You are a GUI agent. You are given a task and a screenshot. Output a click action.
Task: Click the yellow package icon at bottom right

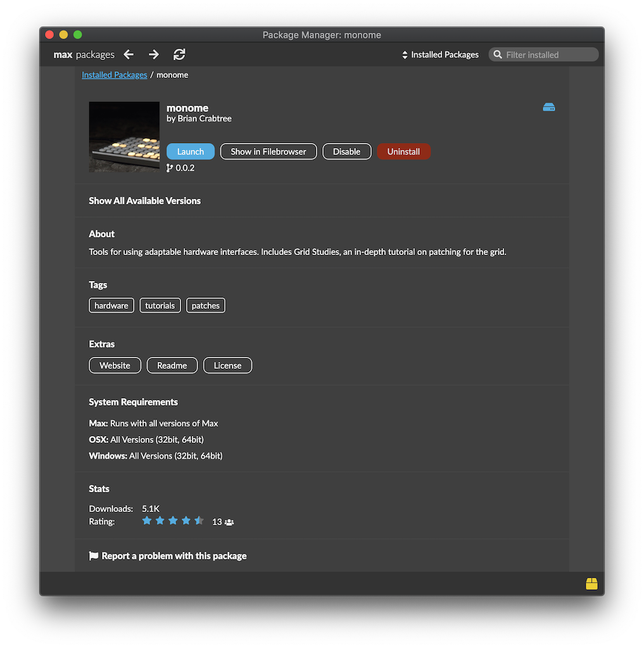point(591,583)
